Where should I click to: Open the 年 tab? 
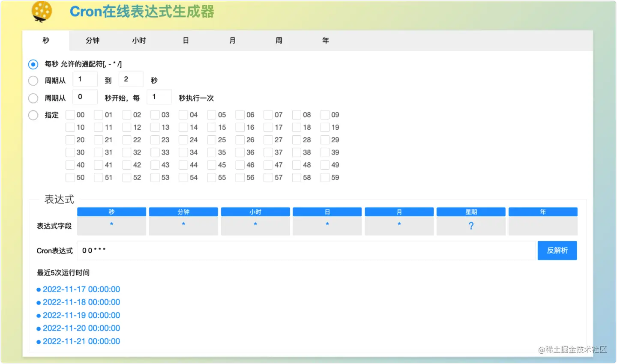(x=326, y=40)
